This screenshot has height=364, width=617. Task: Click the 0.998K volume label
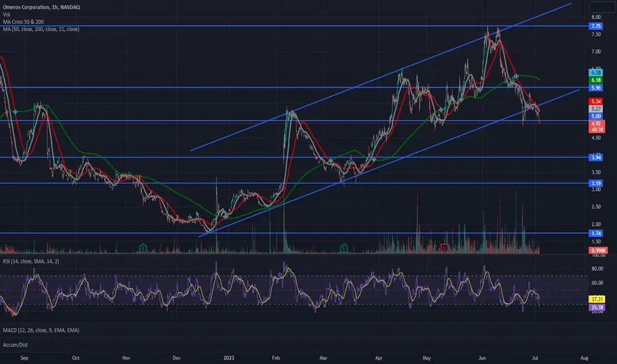(x=598, y=251)
